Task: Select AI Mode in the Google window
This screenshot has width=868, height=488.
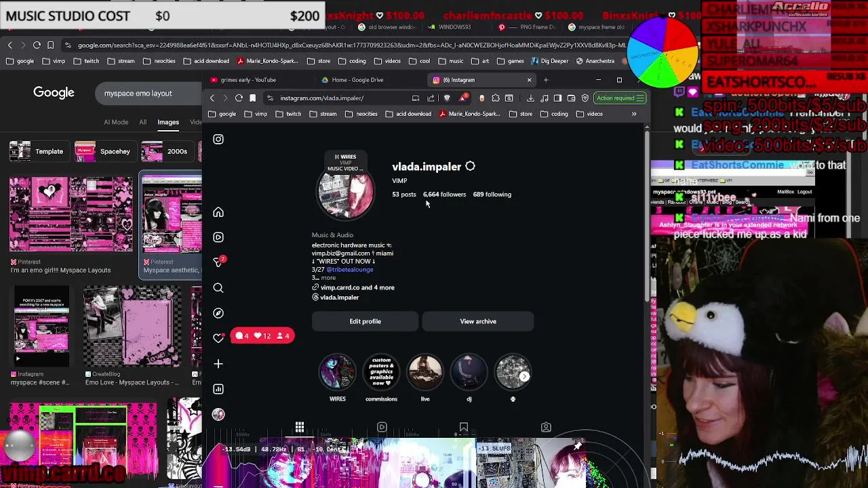Action: [x=116, y=122]
